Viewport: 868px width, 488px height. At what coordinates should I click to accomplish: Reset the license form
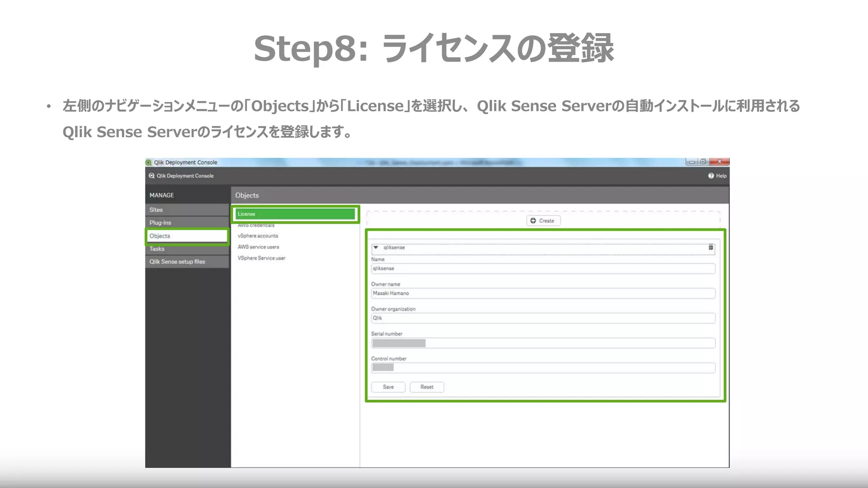point(427,387)
